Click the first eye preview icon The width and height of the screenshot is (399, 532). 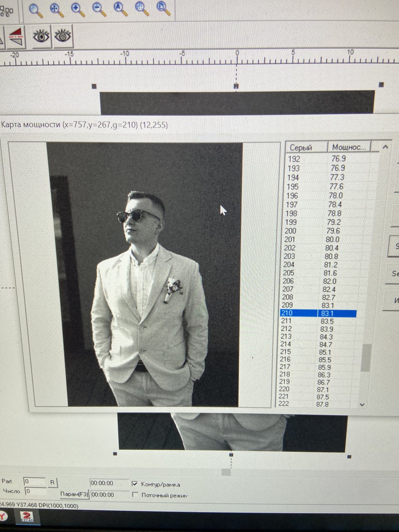pos(41,36)
